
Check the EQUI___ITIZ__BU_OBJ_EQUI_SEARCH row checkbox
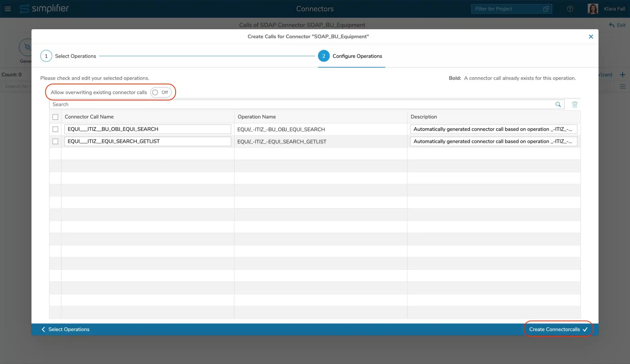tap(55, 129)
